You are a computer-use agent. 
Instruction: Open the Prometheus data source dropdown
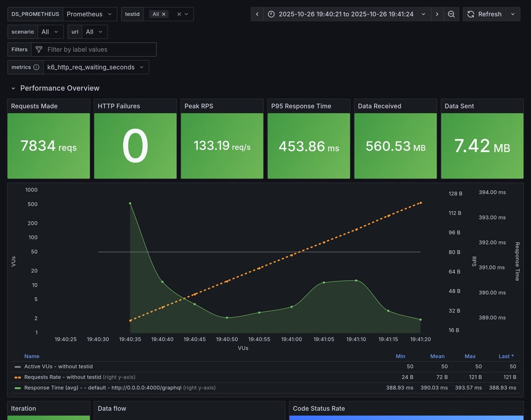coord(90,14)
